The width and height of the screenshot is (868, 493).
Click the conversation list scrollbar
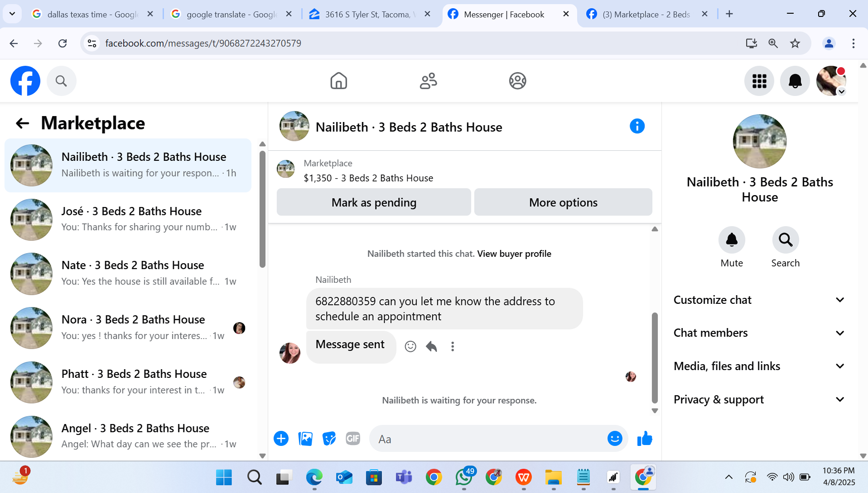point(262,209)
